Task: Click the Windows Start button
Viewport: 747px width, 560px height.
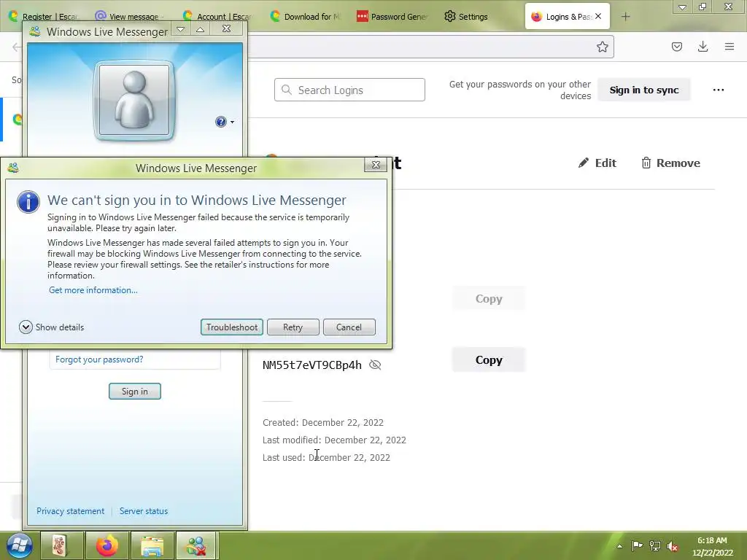Action: (20, 545)
